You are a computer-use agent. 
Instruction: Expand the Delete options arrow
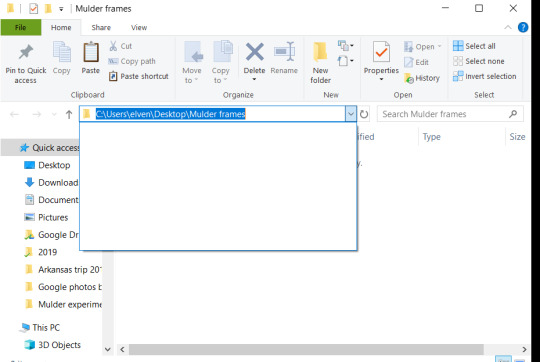click(254, 80)
